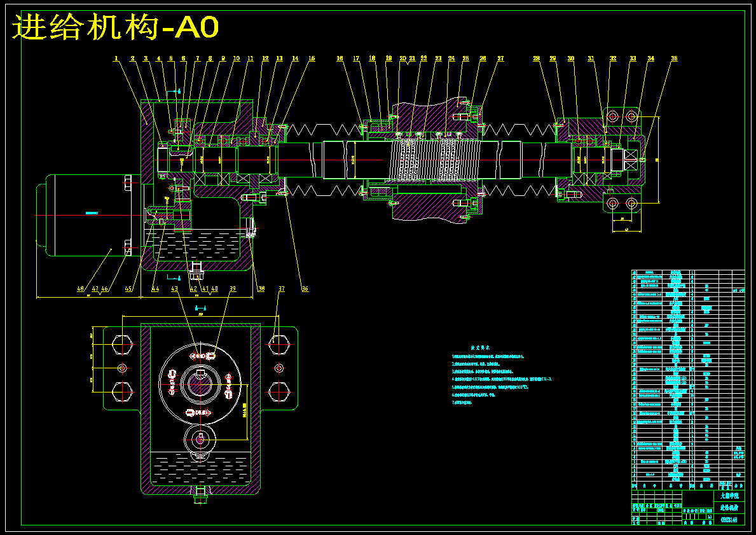This screenshot has height=535, width=756.
Task: Click item number 23 leader label
Action: coord(438,59)
